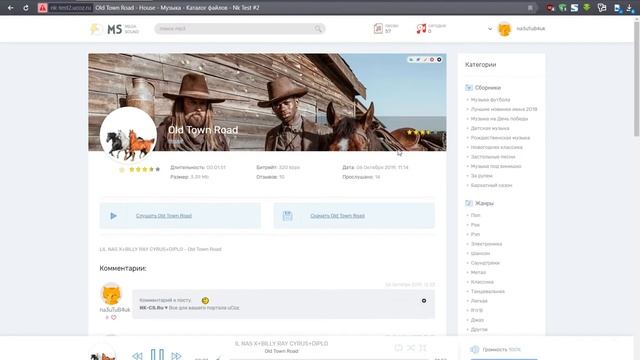Viewport: 640px width, 360px height.
Task: Open the green download extension icon
Action: (x=587, y=8)
